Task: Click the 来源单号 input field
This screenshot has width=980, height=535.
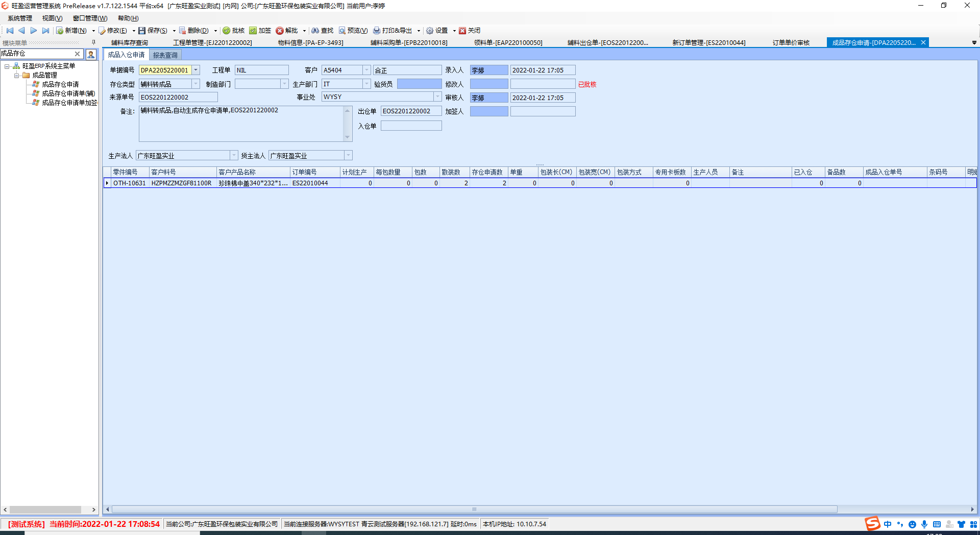Action: coord(178,97)
